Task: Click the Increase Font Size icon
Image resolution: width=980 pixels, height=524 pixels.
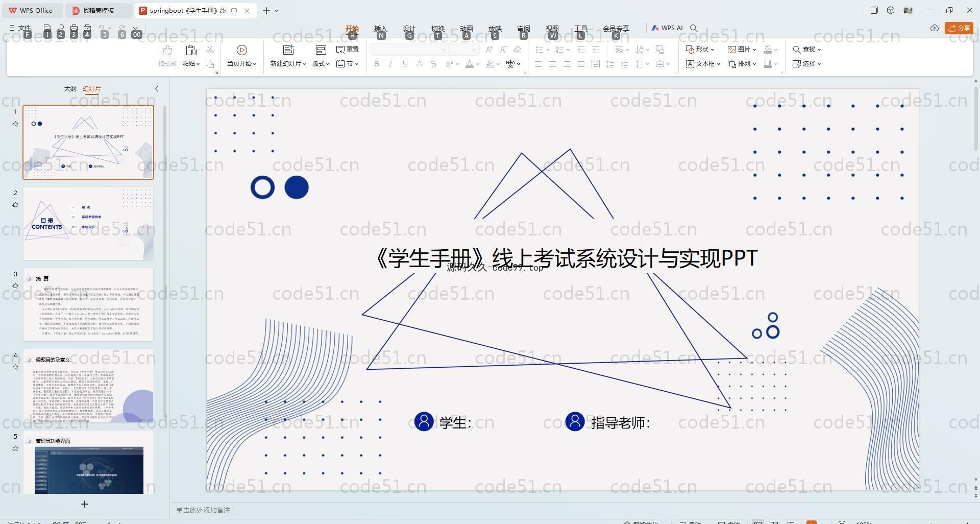Action: pos(489,50)
